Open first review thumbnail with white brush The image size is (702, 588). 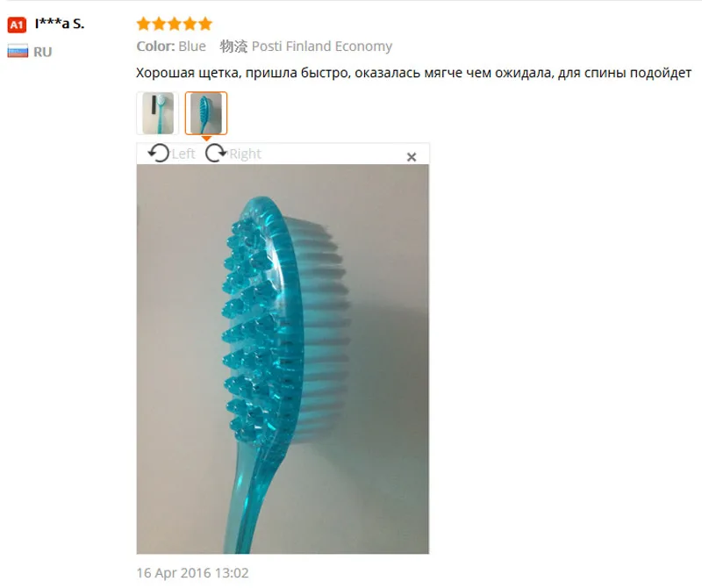tap(158, 113)
